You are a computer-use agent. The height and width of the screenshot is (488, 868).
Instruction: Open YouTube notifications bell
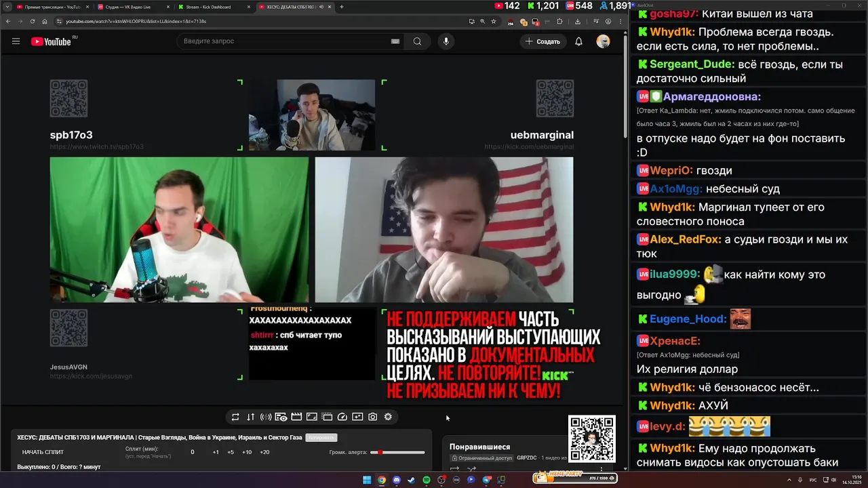click(x=578, y=41)
